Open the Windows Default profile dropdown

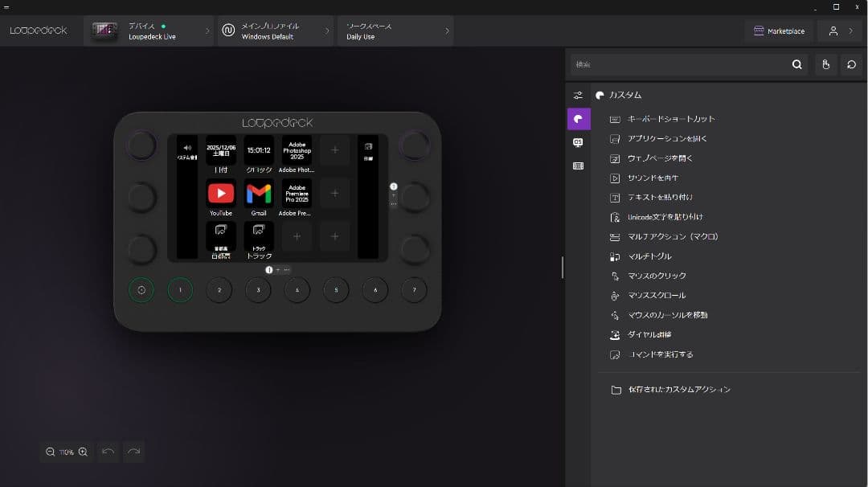275,31
